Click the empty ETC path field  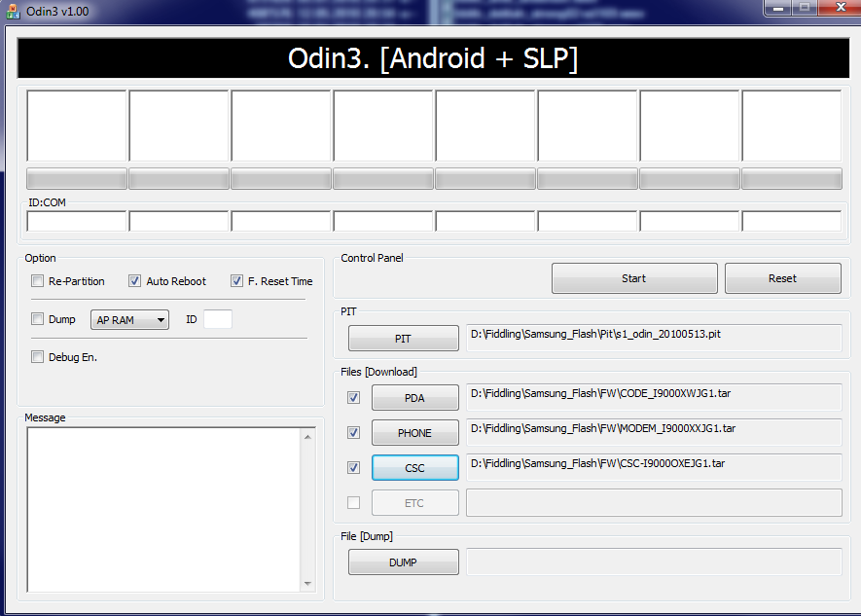(654, 502)
